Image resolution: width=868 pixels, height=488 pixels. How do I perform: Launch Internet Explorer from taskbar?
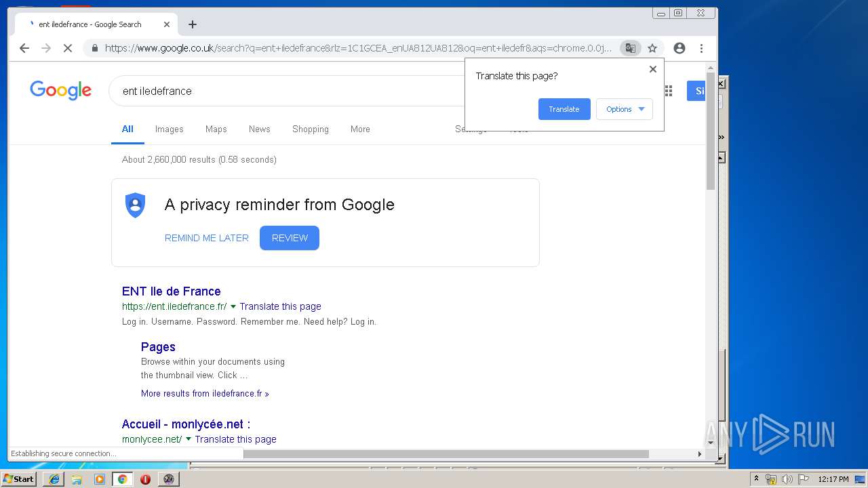pyautogui.click(x=54, y=479)
